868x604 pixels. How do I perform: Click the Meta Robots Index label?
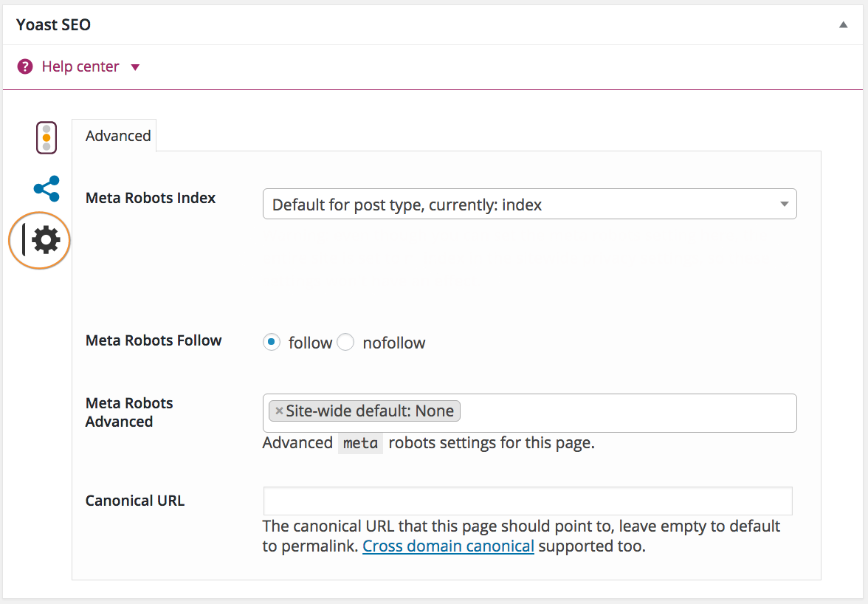tap(151, 198)
